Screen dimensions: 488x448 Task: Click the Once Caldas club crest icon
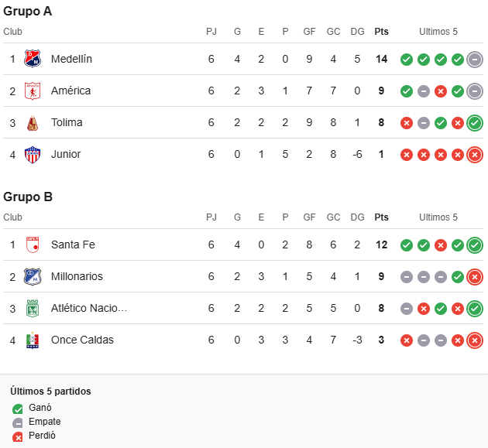[32, 340]
